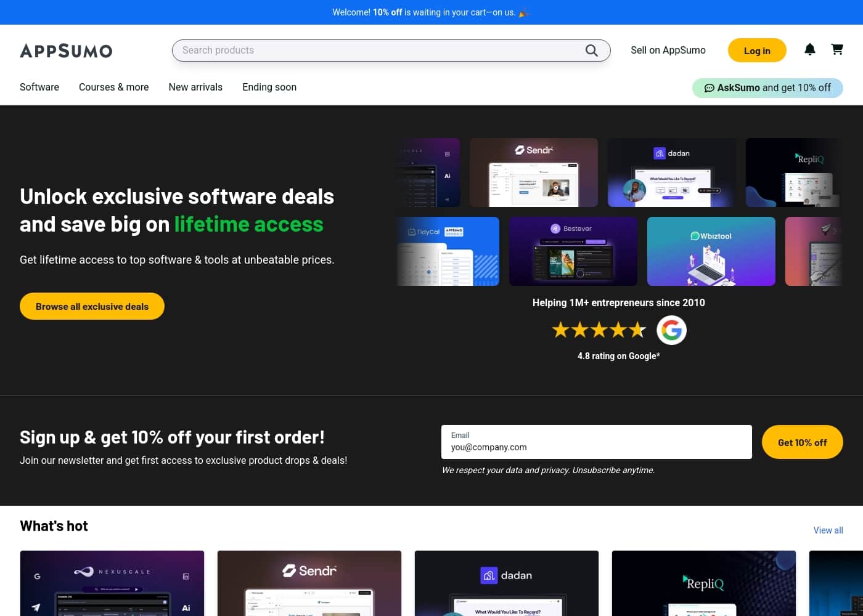Open dadan thumbnail in hero collage
Screen dimensions: 863x616
tap(672, 172)
